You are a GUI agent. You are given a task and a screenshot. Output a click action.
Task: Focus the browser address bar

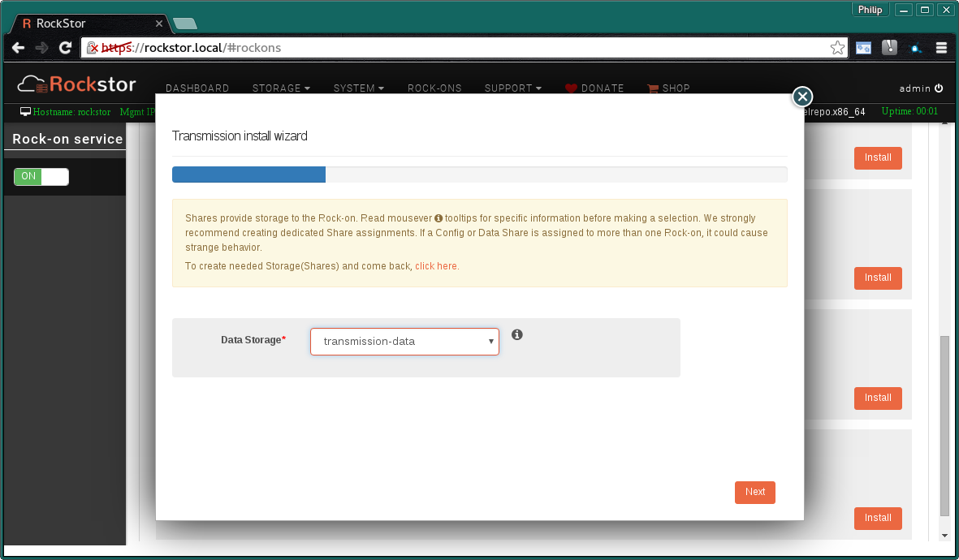pyautogui.click(x=464, y=48)
